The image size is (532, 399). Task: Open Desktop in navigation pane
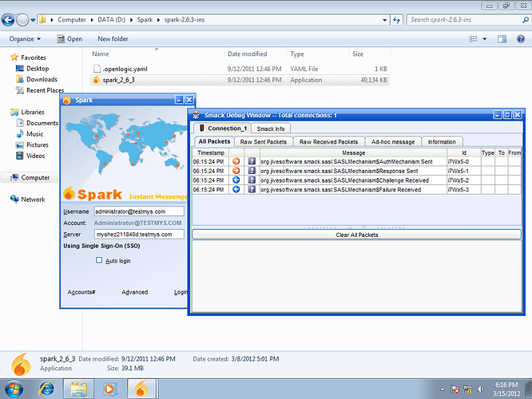[33, 69]
